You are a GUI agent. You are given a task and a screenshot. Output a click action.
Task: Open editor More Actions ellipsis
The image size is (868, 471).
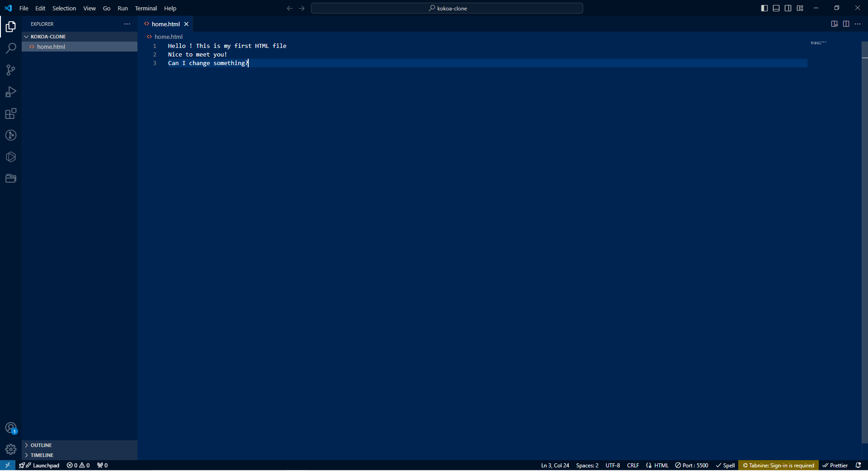[858, 24]
